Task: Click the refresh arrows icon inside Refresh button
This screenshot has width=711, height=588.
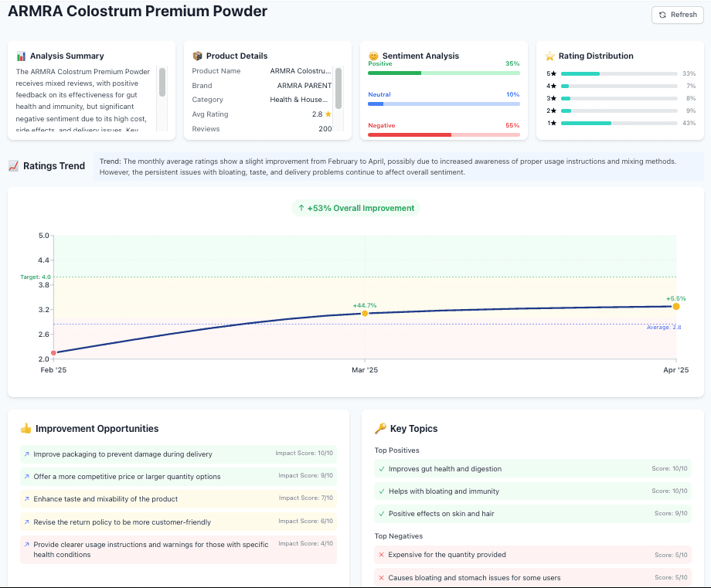Action: [x=663, y=15]
